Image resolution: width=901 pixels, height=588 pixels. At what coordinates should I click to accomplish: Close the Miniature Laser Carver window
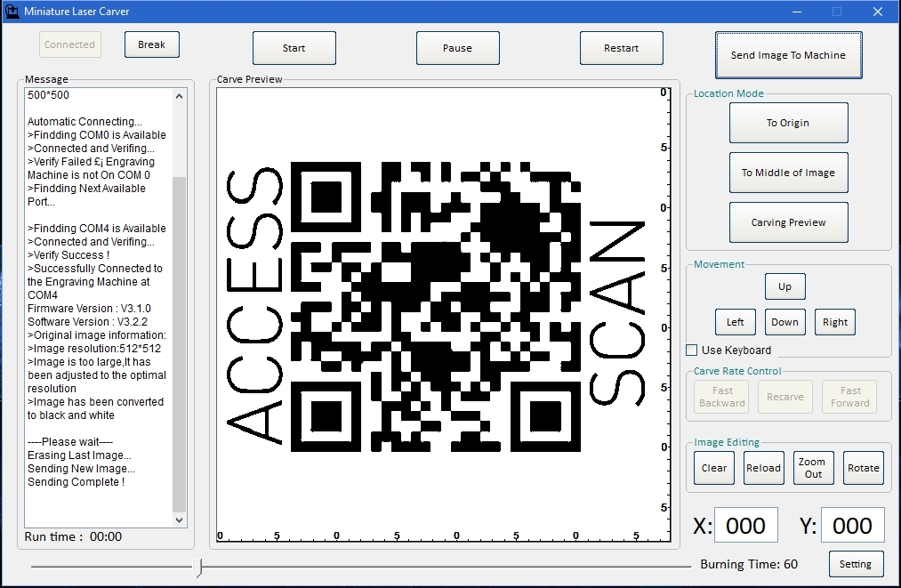tap(878, 12)
